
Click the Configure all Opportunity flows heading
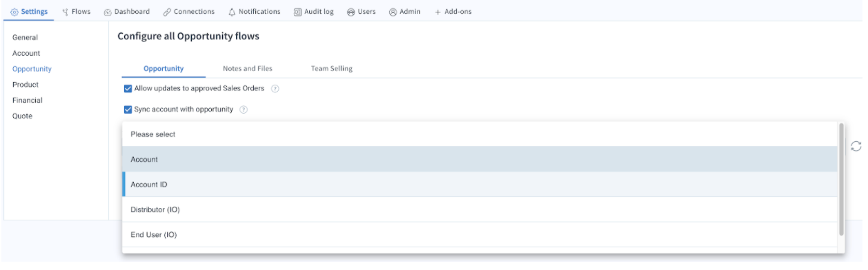coord(188,36)
